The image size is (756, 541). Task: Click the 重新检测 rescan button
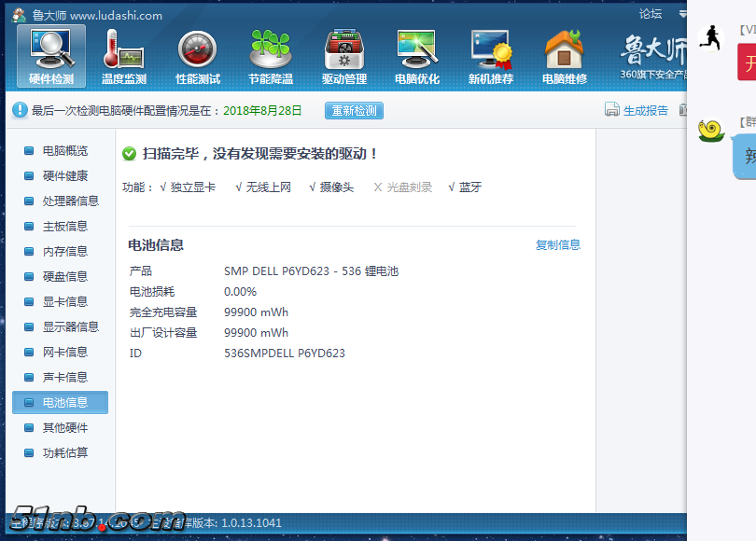click(354, 111)
